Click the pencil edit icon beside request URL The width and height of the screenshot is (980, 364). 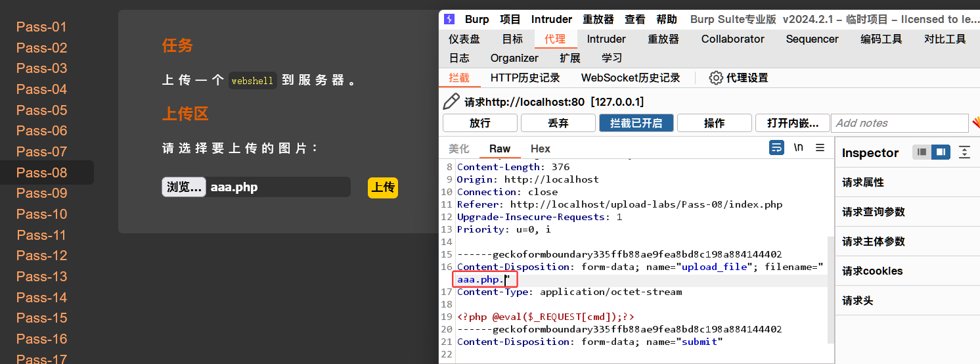451,102
